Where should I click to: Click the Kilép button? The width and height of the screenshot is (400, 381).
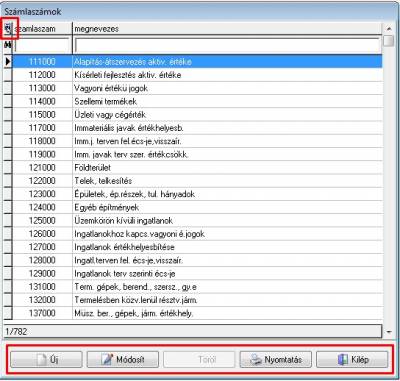(x=352, y=360)
